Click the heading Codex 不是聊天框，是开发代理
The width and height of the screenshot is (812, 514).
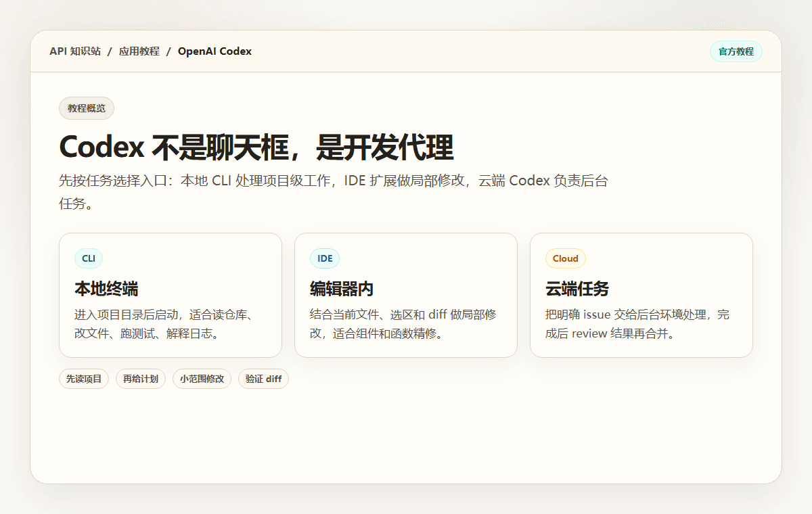click(x=256, y=147)
